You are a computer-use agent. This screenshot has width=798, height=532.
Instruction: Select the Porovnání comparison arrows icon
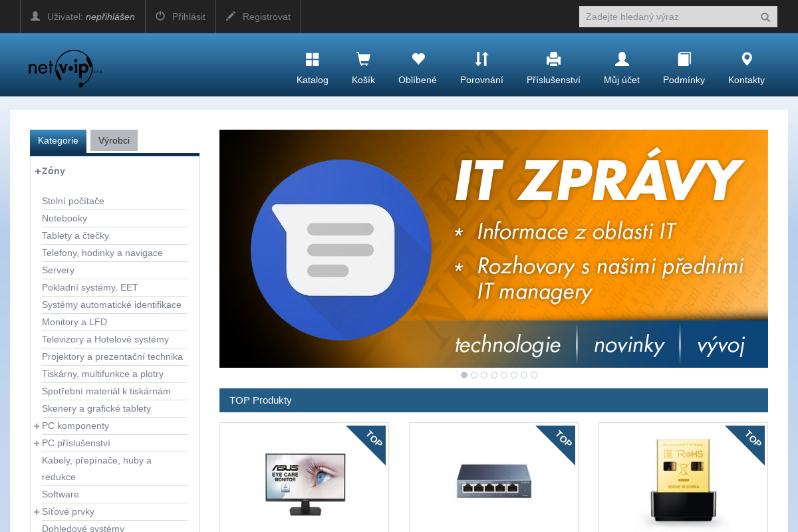(x=481, y=59)
